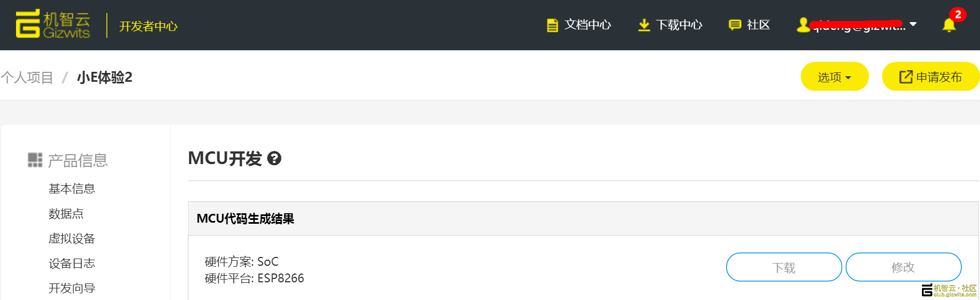Open 基本信息 in the sidebar

tap(72, 189)
